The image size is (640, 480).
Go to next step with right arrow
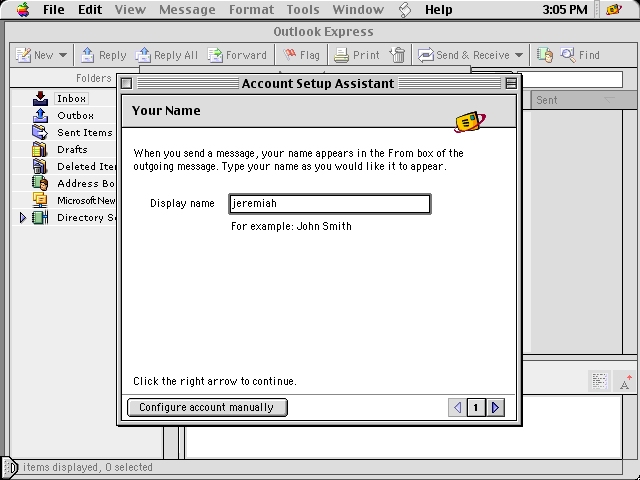[x=496, y=407]
